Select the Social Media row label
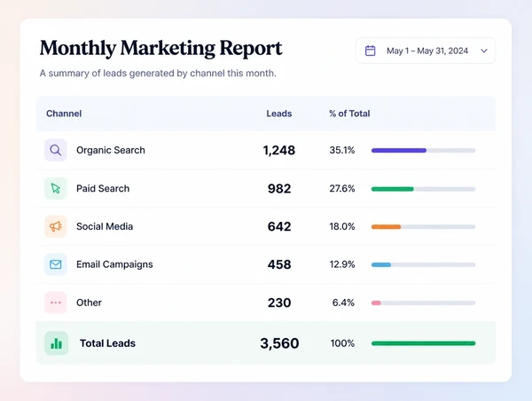The height and width of the screenshot is (401, 532). pos(105,226)
